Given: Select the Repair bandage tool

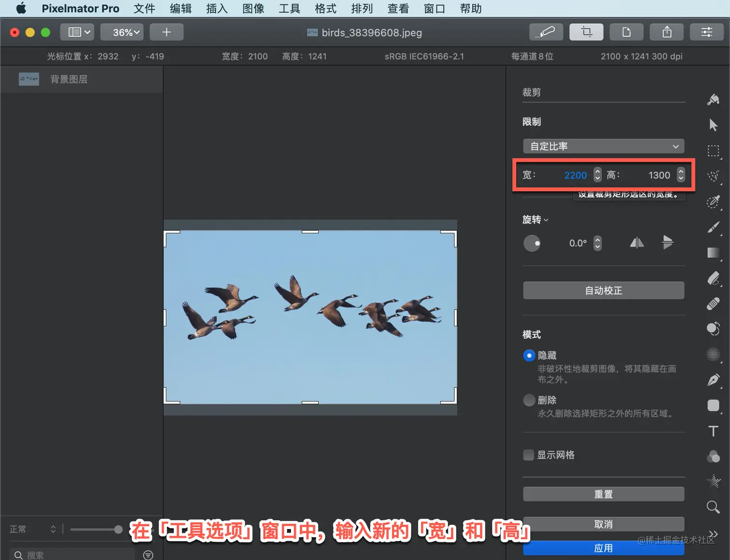Looking at the screenshot, I should [713, 303].
